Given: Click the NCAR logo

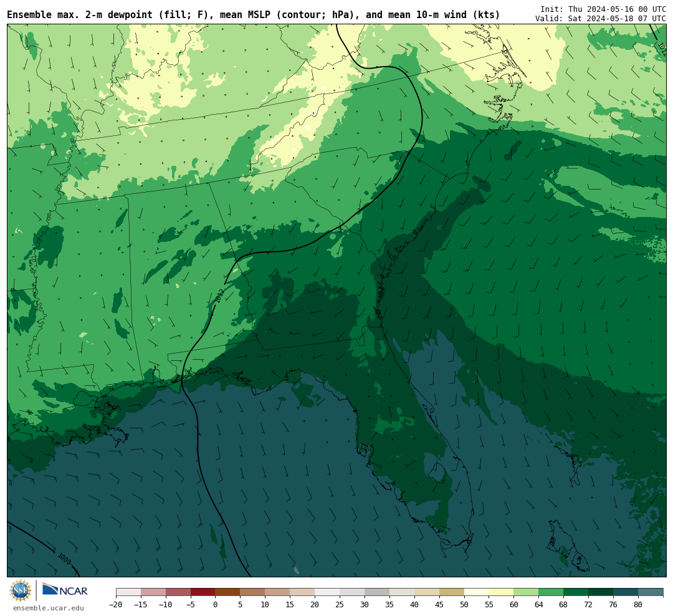Looking at the screenshot, I should 65,590.
